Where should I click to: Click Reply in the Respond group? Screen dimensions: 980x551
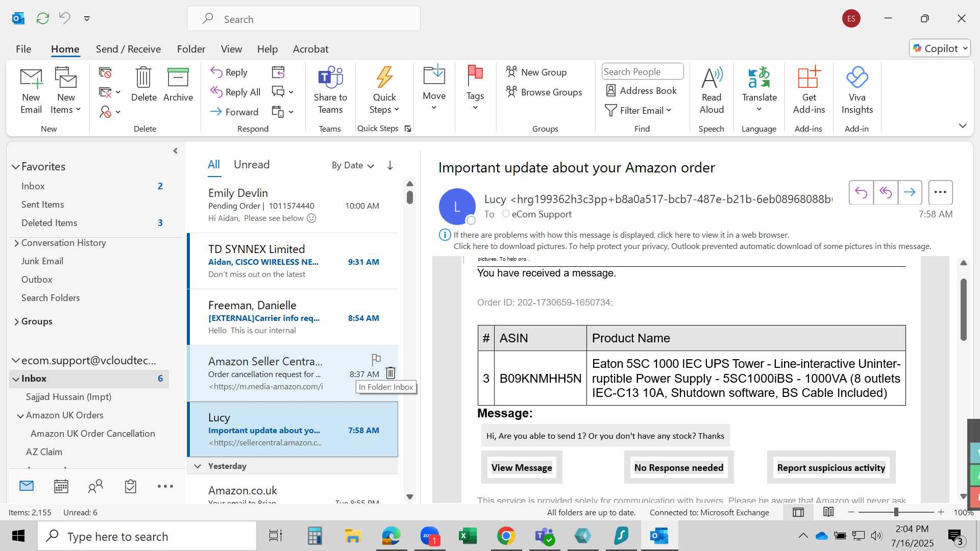[229, 72]
